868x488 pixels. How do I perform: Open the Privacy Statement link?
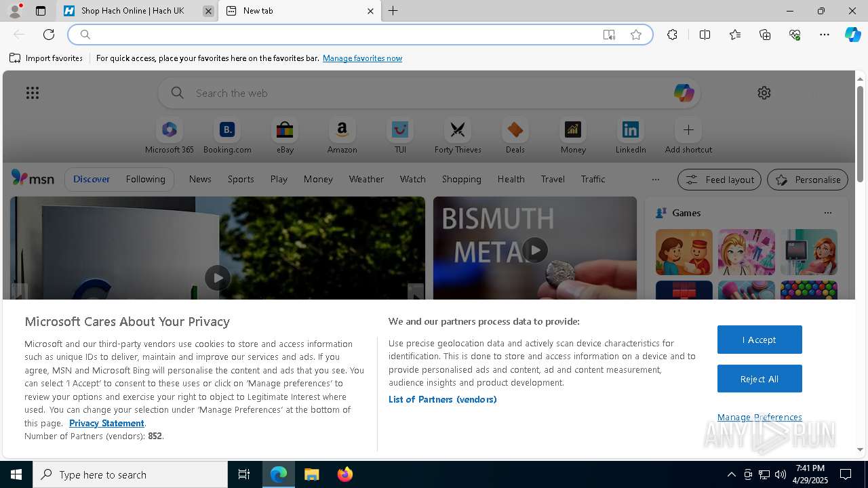tap(106, 423)
